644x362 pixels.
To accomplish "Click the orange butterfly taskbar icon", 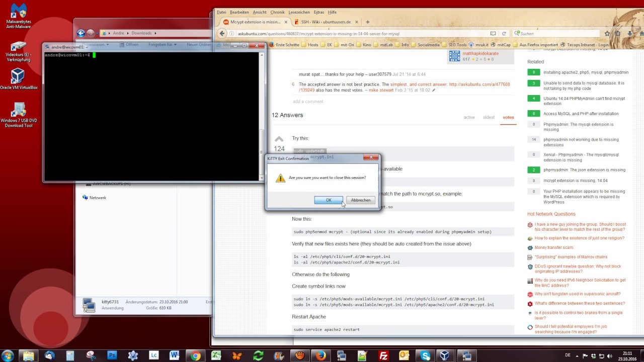I will click(237, 355).
